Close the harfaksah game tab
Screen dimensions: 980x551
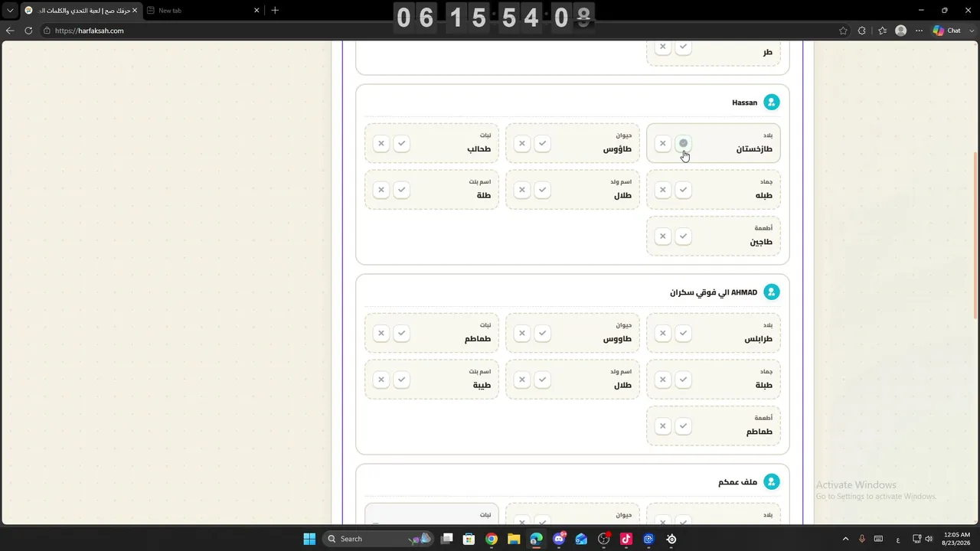coord(134,11)
